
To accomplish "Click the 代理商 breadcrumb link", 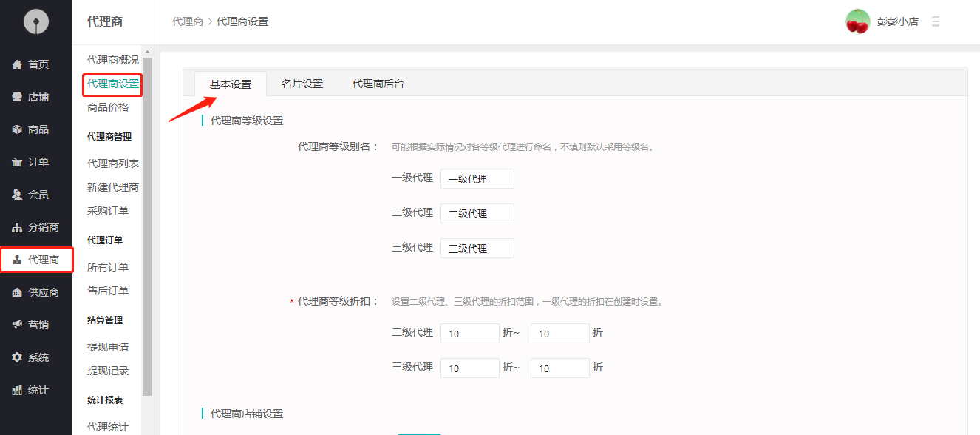I will 187,21.
